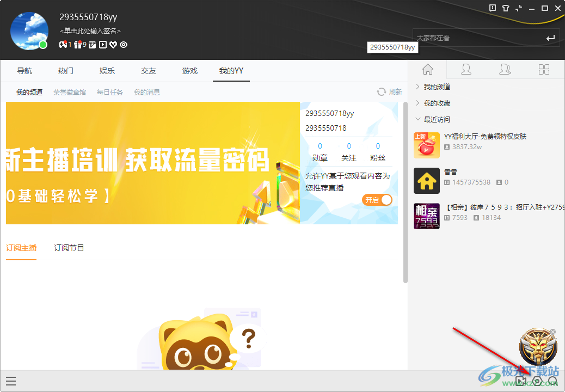Click the 刷新 refresh button
The height and width of the screenshot is (392, 565).
(390, 92)
